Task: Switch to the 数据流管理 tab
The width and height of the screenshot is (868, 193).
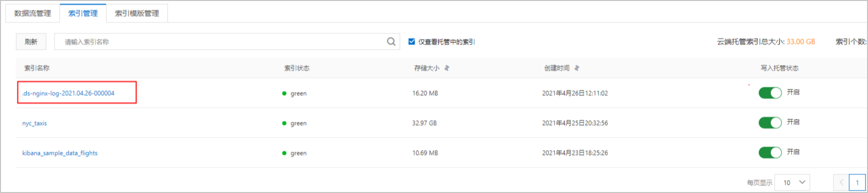Action: pyautogui.click(x=33, y=13)
